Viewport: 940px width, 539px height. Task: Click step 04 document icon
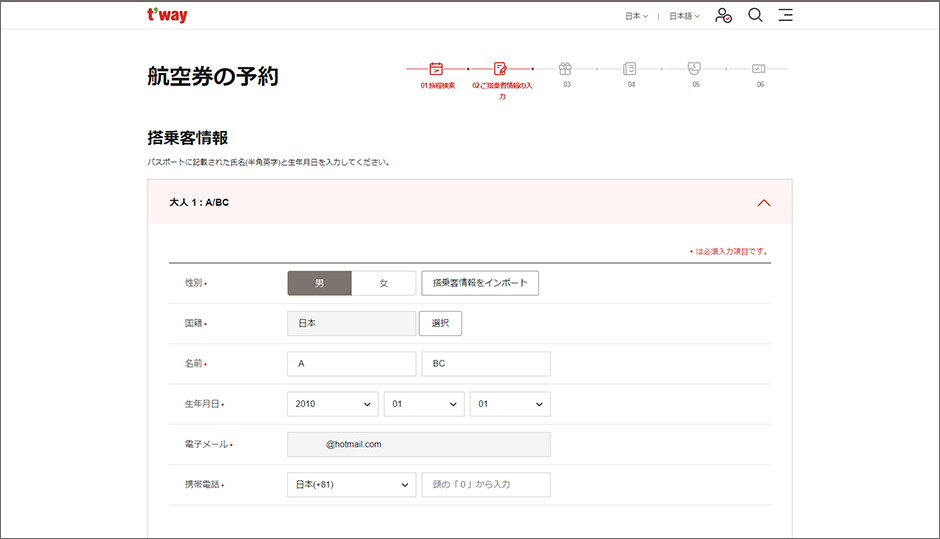click(x=630, y=69)
